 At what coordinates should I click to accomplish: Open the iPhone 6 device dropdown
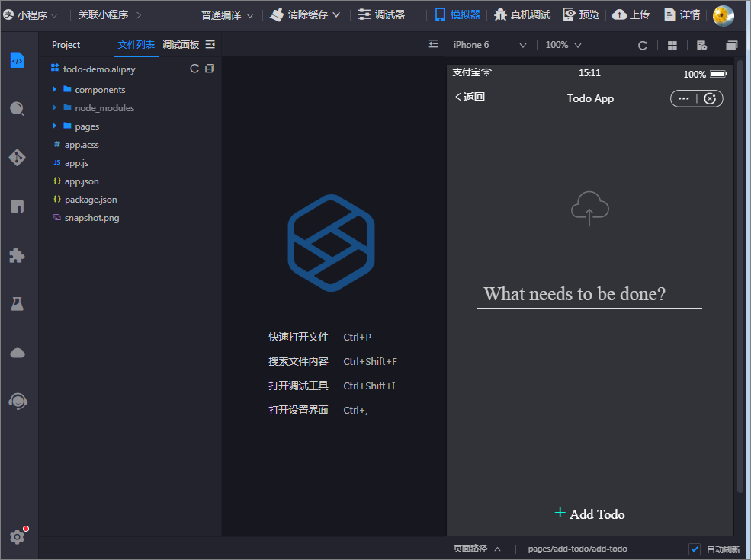[489, 45]
